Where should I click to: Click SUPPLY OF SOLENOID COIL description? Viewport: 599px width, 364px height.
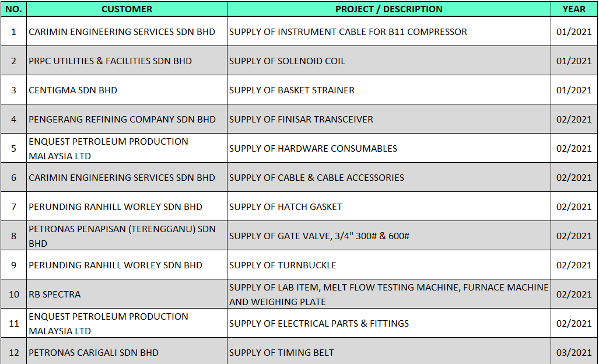pos(287,61)
